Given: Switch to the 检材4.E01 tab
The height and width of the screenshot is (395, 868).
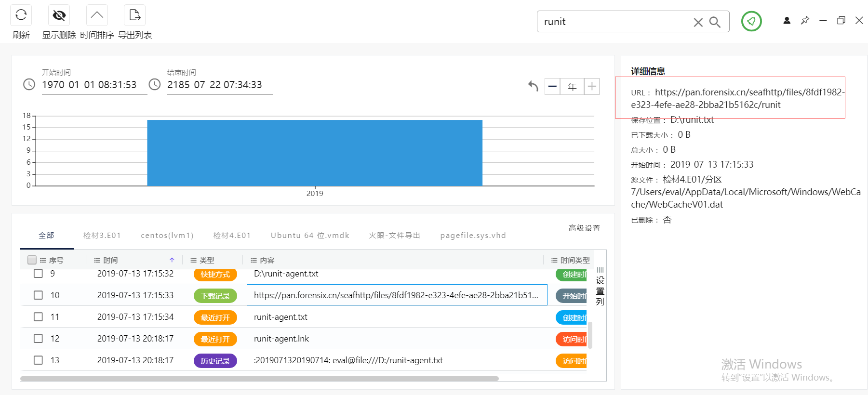Looking at the screenshot, I should tap(232, 235).
